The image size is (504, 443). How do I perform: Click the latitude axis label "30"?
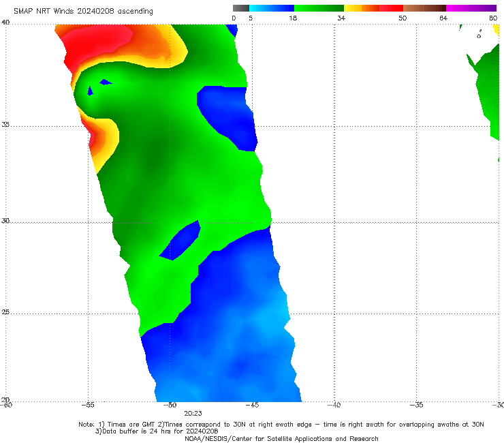[x=5, y=221]
